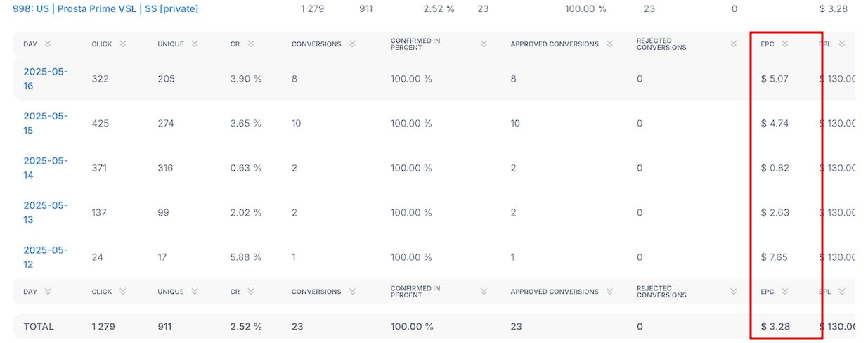Sort APPROVED CONVERSIONS via top header chevron

[610, 44]
